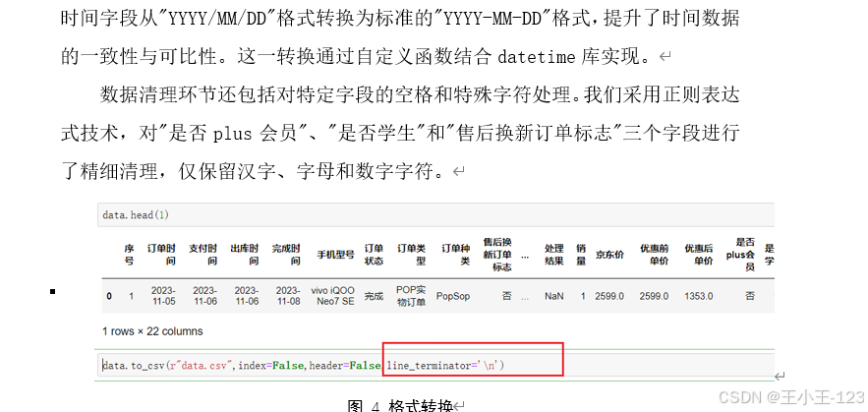This screenshot has width=868, height=412.
Task: Click the vivo iQOO Neo7 SE cell
Action: (332, 296)
